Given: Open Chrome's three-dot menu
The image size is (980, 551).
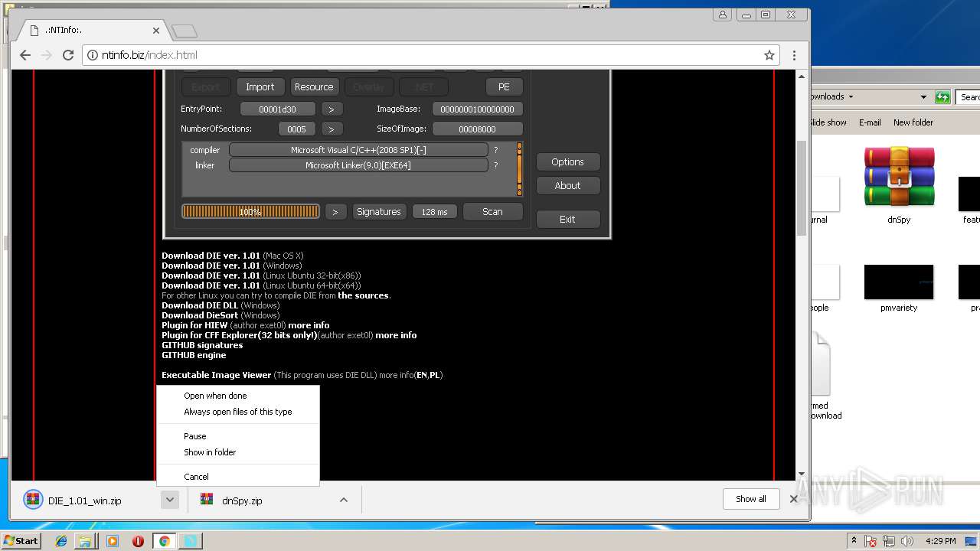Looking at the screenshot, I should [794, 55].
